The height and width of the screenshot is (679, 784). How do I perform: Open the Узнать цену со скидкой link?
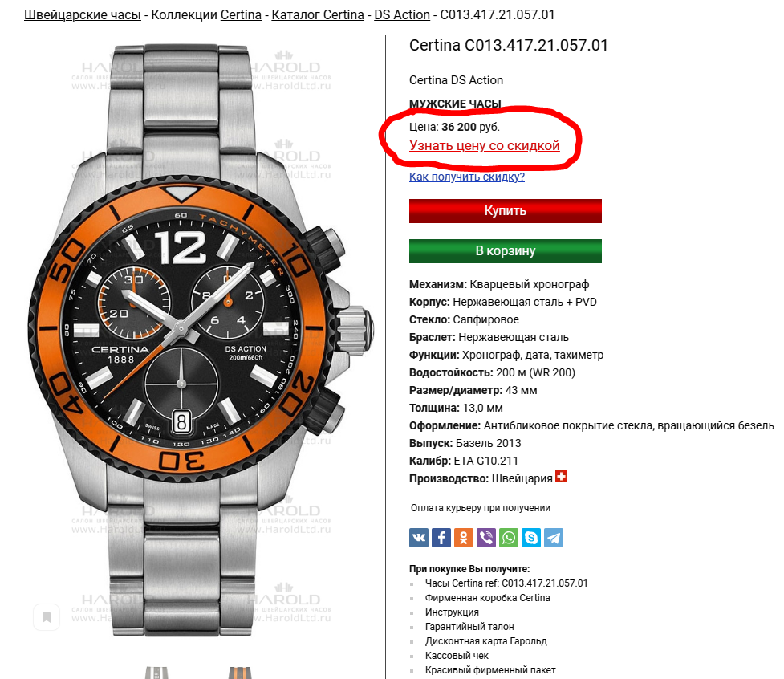click(484, 145)
